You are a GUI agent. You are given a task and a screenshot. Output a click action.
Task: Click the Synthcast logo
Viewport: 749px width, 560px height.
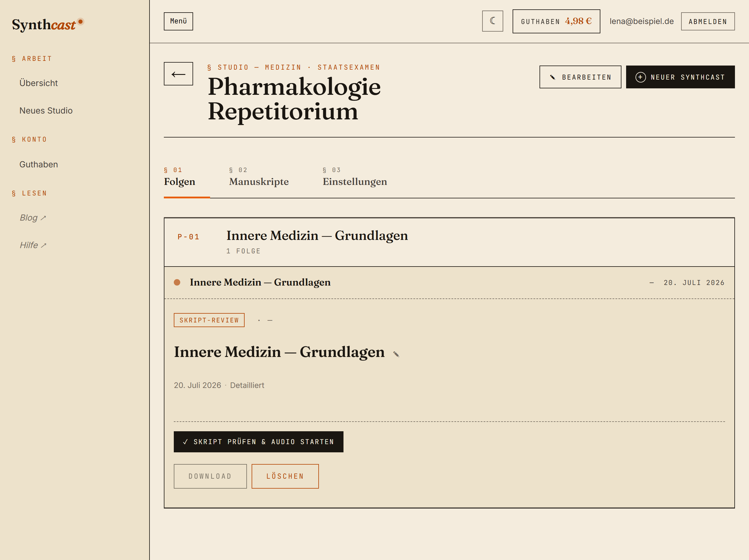coord(47,24)
